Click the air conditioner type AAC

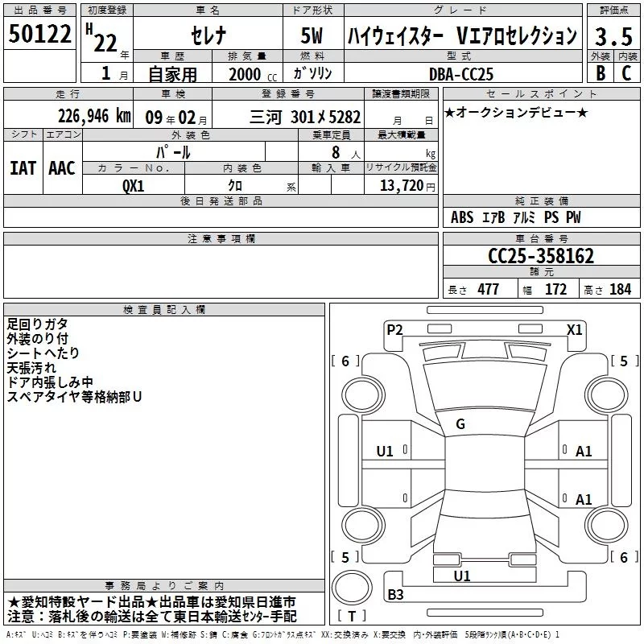[x=62, y=168]
